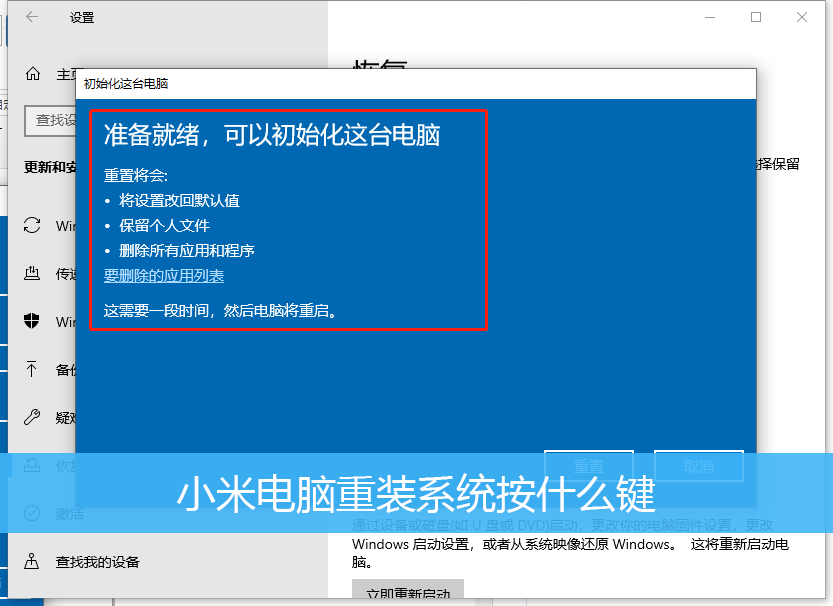Open 传递优化 delivery optimization icon
Screen dimensions: 833x606
(x=33, y=273)
